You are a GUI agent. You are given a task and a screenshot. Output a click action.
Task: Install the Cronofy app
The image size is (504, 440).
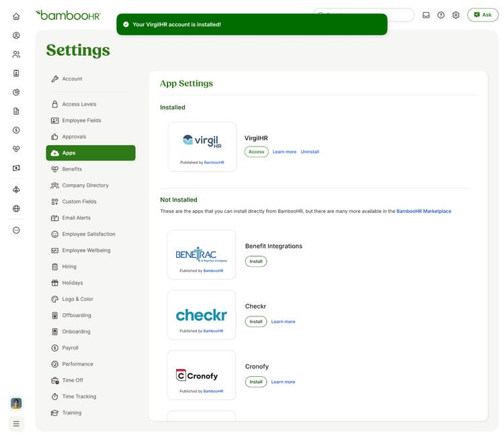(256, 382)
